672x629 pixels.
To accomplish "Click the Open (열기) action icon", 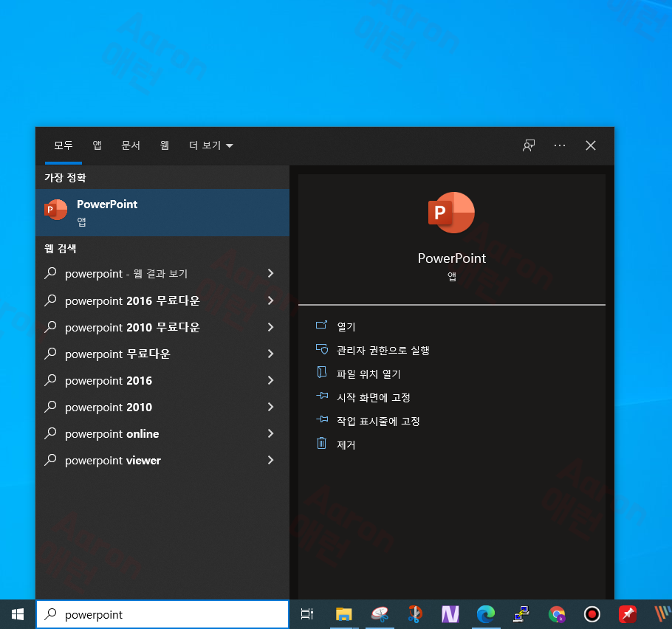I will coord(321,326).
